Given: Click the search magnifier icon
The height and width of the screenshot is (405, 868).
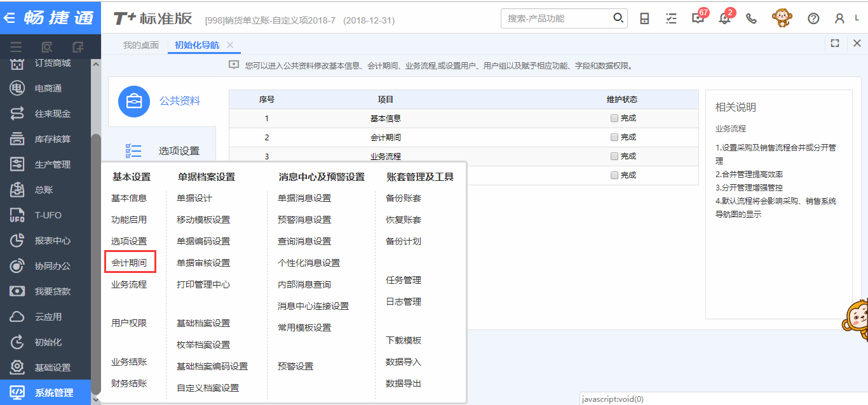Looking at the screenshot, I should click(x=618, y=18).
